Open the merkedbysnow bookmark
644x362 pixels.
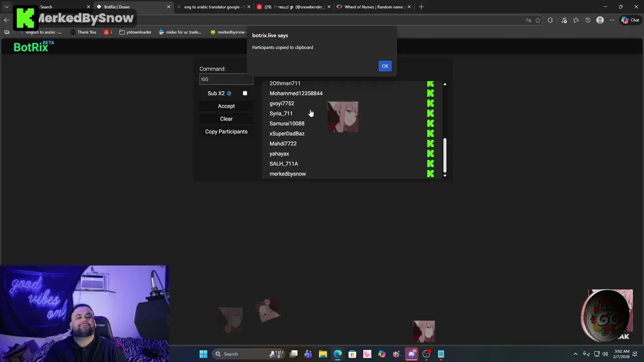point(228,32)
